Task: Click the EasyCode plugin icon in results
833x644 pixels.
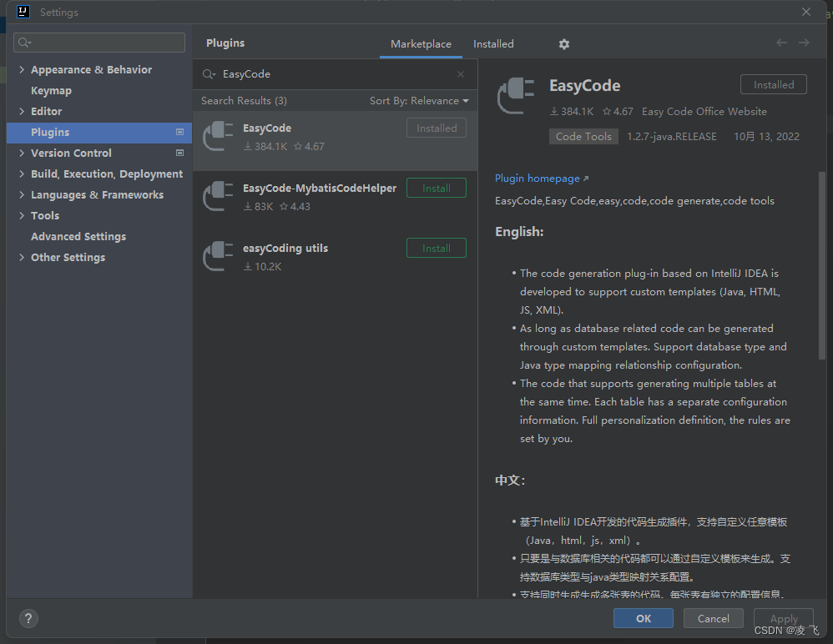Action: (x=219, y=137)
